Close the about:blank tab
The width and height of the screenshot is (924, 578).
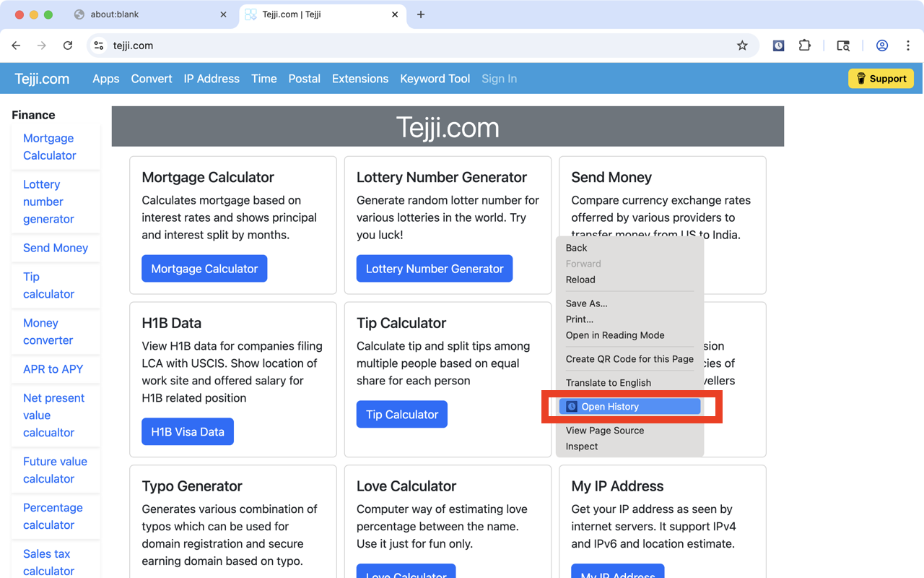point(224,14)
